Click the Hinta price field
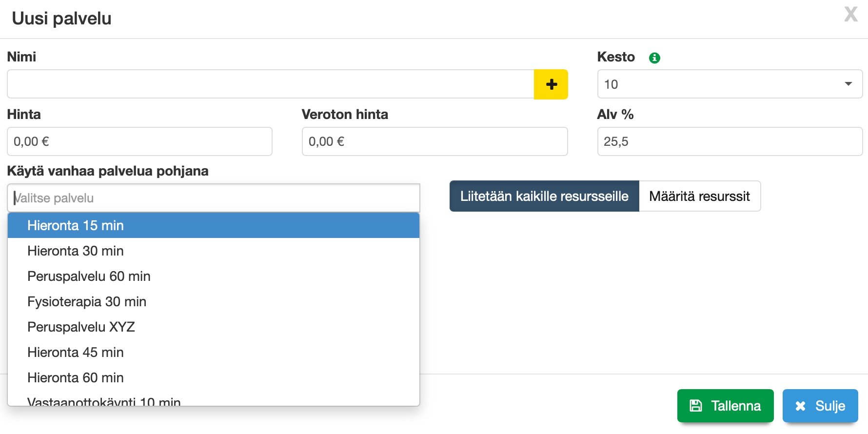The width and height of the screenshot is (868, 434). 139,142
